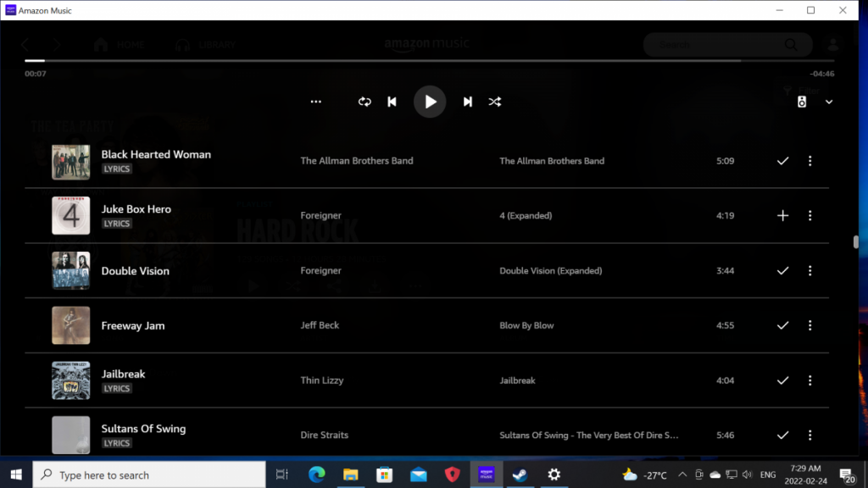Select song title Freeway Jam
The image size is (868, 488).
[x=133, y=326]
